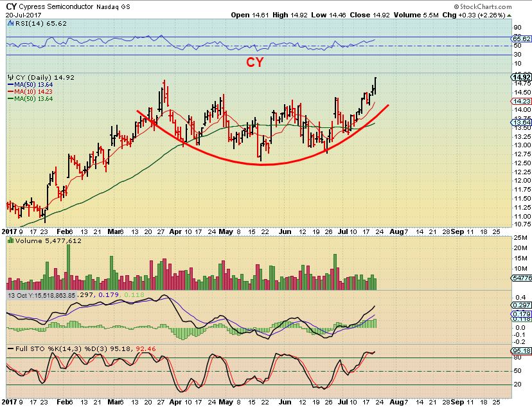Viewport: 532px width, 407px height.
Task: Click the Volume 5,477,612 legend text
Action: tap(48, 240)
